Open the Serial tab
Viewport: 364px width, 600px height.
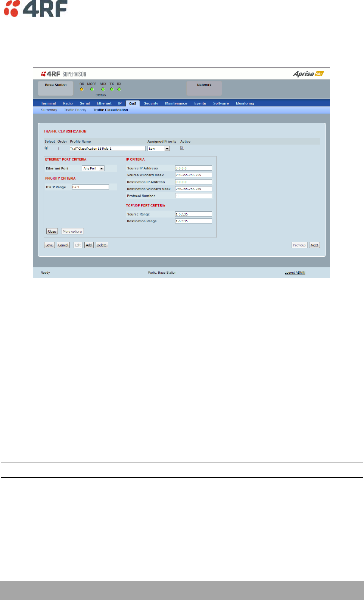85,103
